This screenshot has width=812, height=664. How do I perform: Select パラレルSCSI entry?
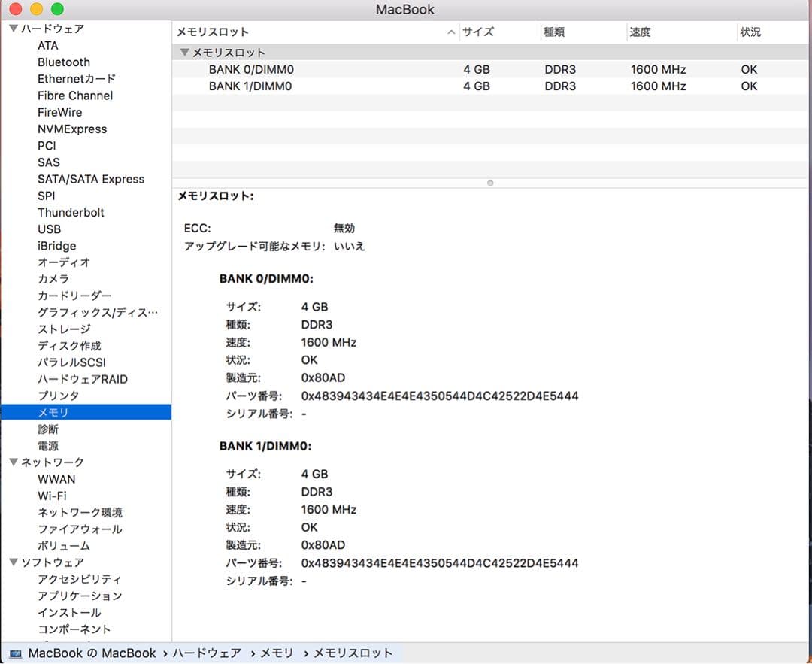pyautogui.click(x=71, y=362)
